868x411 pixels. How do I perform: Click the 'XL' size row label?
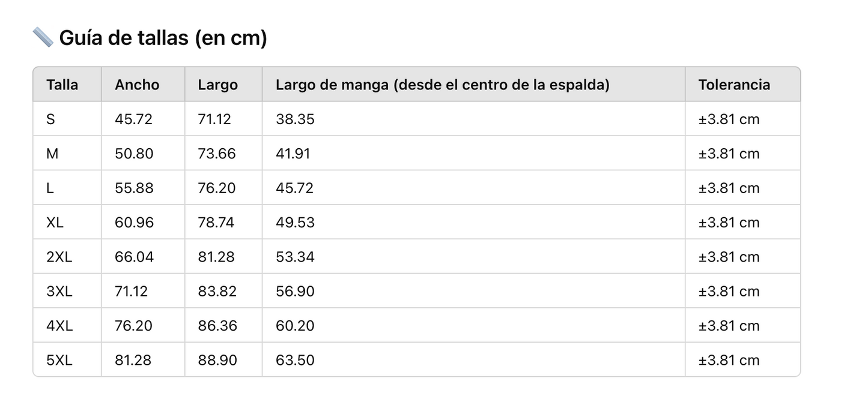click(x=55, y=223)
